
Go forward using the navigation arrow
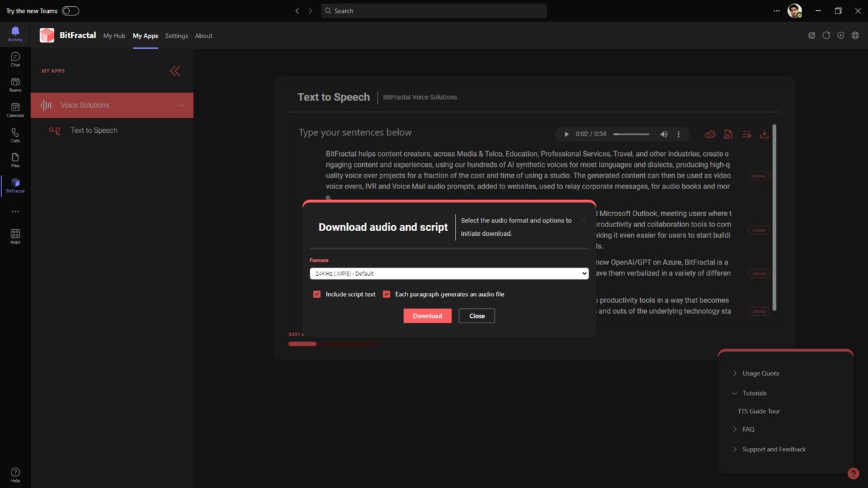(311, 11)
